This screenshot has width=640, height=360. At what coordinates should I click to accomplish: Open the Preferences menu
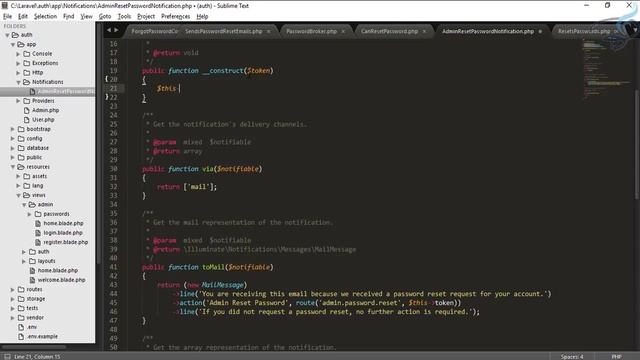tap(176, 16)
